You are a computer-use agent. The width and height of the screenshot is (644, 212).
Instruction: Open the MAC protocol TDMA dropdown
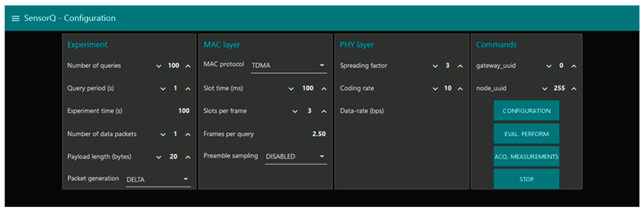click(289, 66)
